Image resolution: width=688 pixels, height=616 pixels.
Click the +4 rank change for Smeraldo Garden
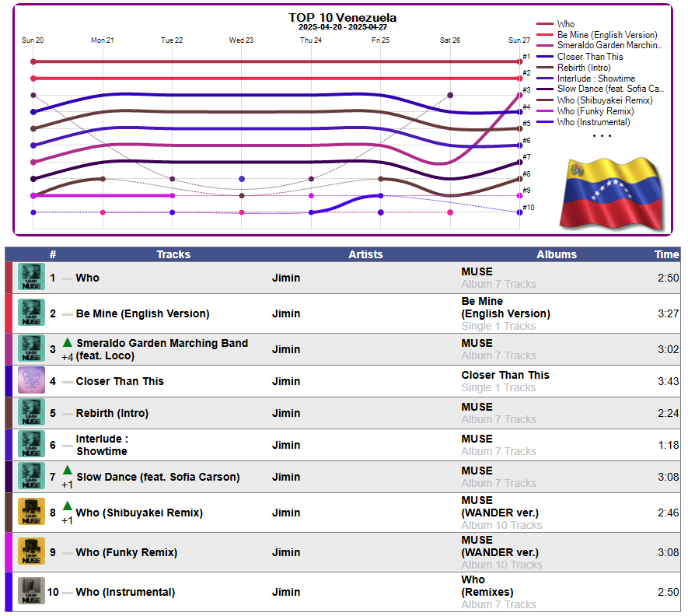(67, 357)
